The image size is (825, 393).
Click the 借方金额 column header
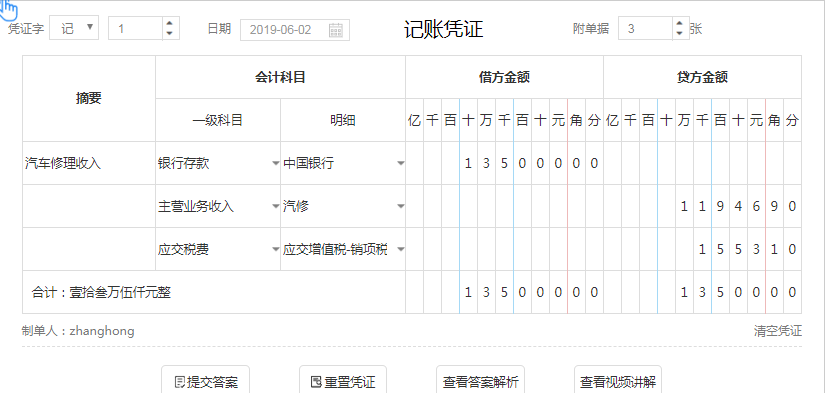tap(504, 77)
